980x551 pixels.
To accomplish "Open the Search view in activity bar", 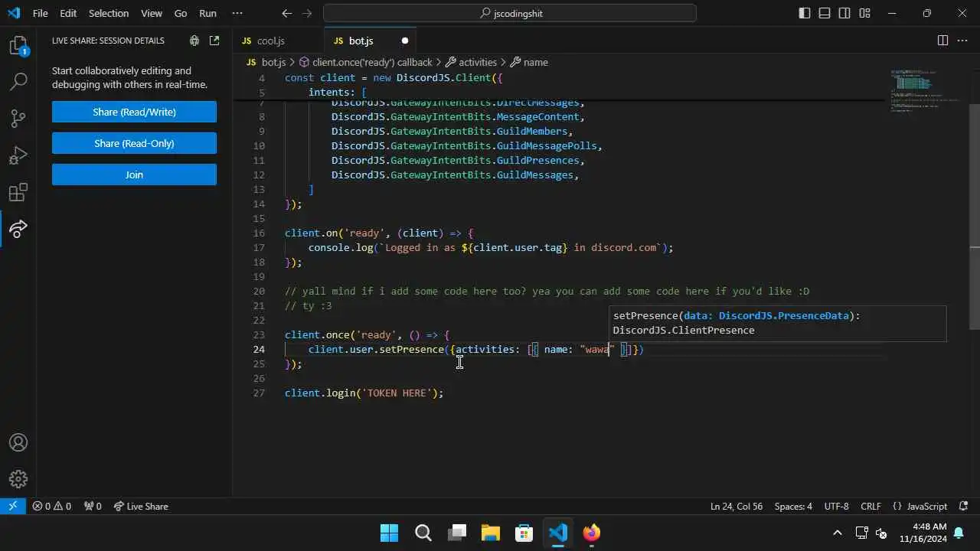I will pyautogui.click(x=18, y=81).
